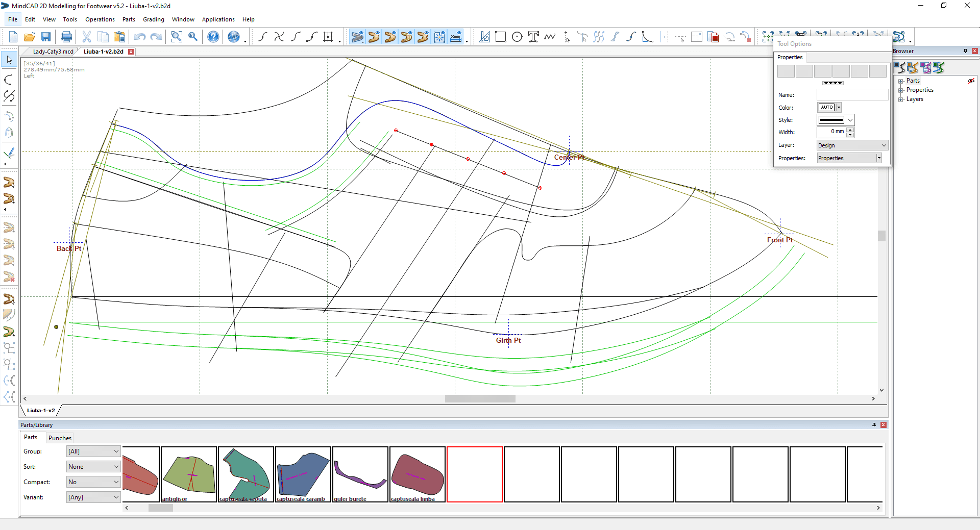Image resolution: width=980 pixels, height=530 pixels.
Task: Select the rectangle drawing tool
Action: pyautogui.click(x=501, y=37)
